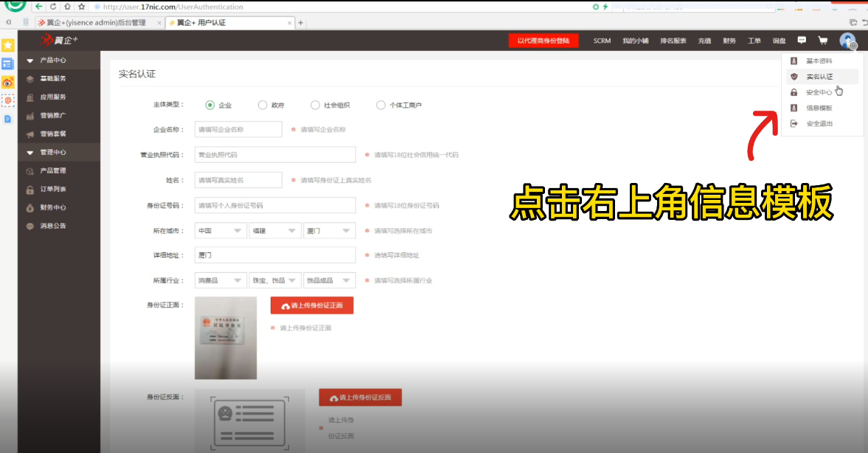The width and height of the screenshot is (868, 453).
Task: Reload the page with refresh icon
Action: click(53, 7)
